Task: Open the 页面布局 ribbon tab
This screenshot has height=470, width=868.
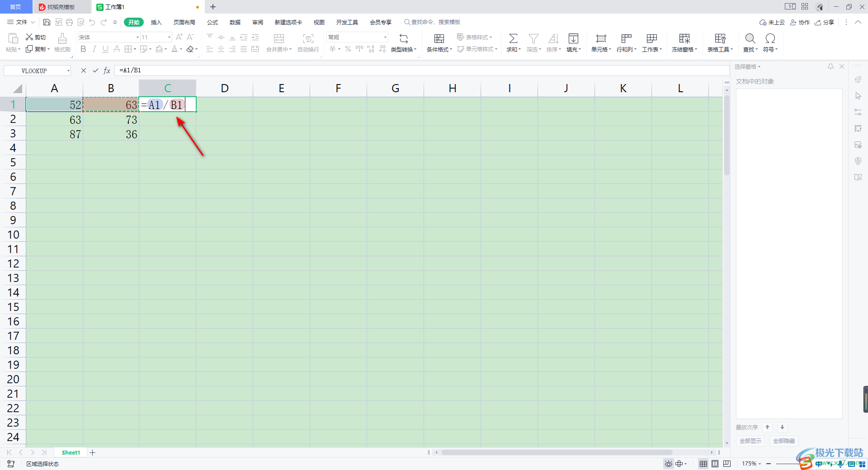Action: tap(184, 22)
